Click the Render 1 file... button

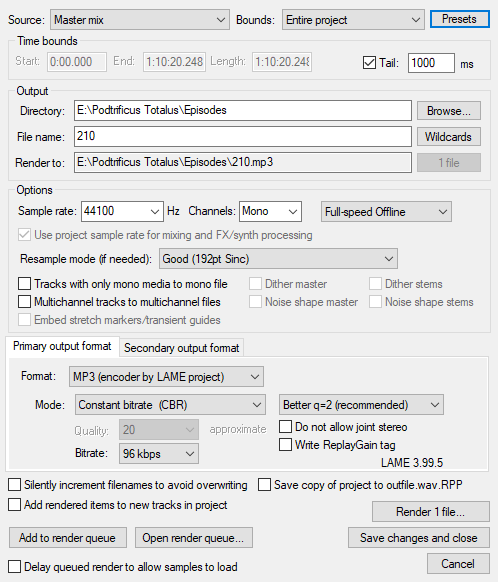point(430,512)
